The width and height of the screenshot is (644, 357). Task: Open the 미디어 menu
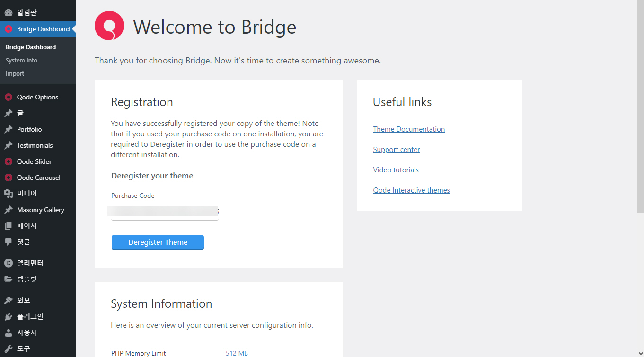[38, 194]
